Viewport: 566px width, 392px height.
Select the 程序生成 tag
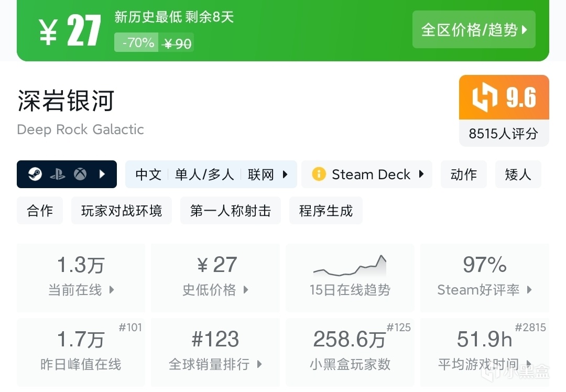[x=326, y=211]
